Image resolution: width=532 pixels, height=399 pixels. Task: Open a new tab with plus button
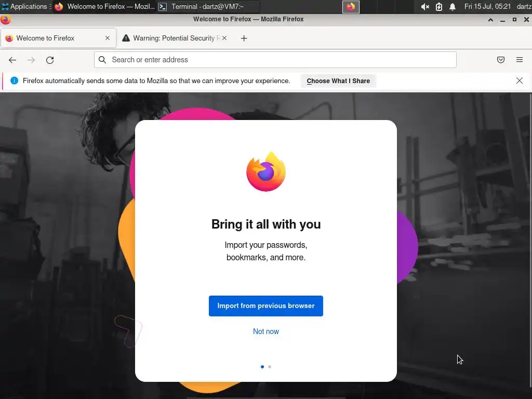(x=244, y=38)
